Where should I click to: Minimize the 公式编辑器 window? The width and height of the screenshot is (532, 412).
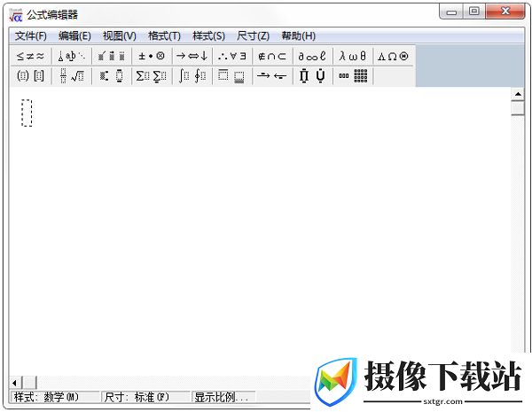point(451,12)
